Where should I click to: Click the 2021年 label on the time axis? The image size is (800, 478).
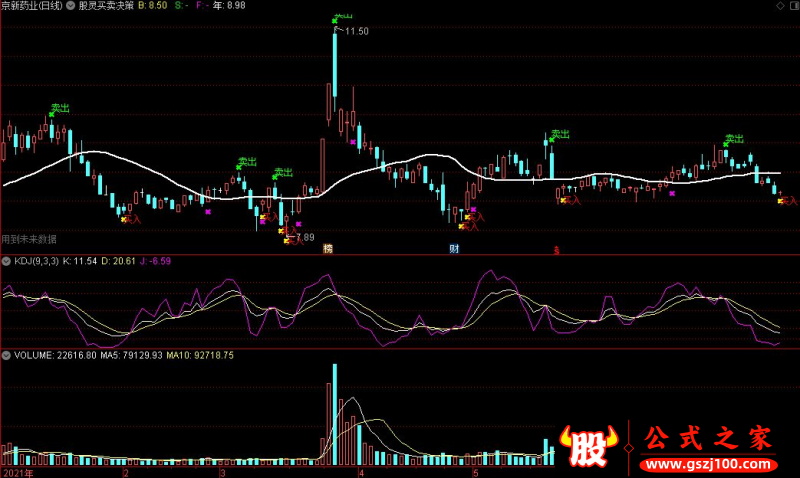[18, 473]
